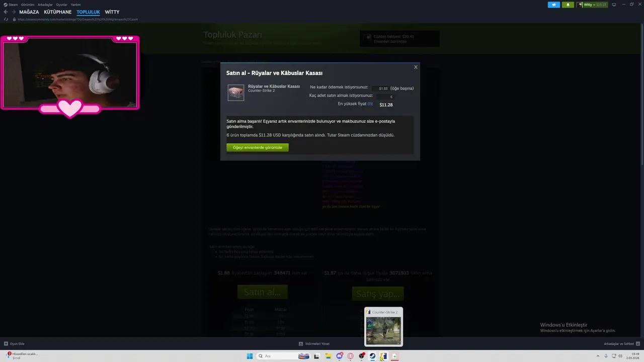Open File Explorer from the taskbar
Viewport: 644px width, 362px height.
328,356
